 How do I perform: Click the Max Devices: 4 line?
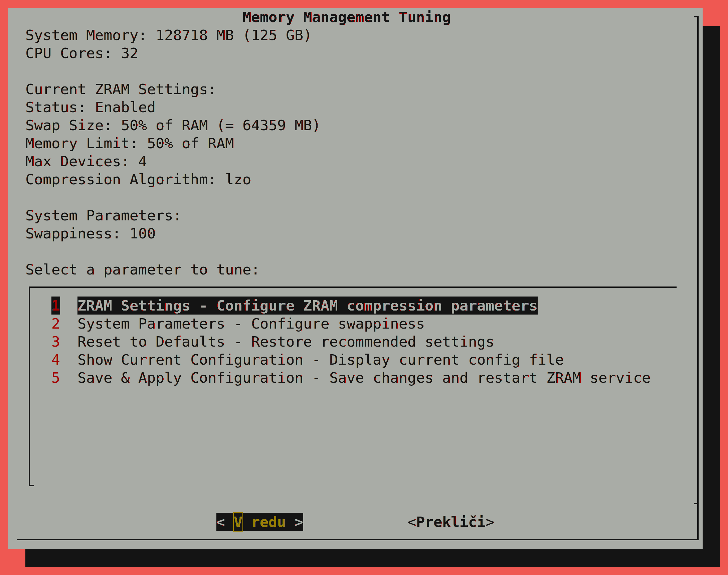[86, 162]
